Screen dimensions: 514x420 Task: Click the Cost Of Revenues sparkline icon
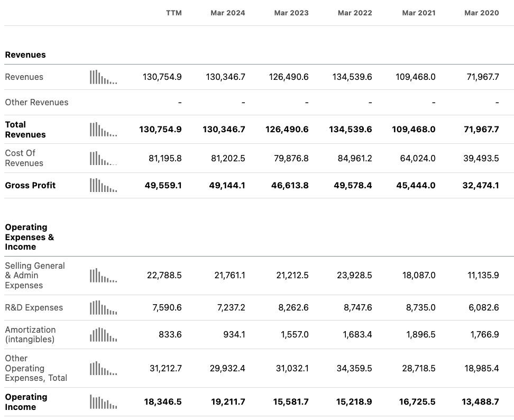click(x=103, y=158)
